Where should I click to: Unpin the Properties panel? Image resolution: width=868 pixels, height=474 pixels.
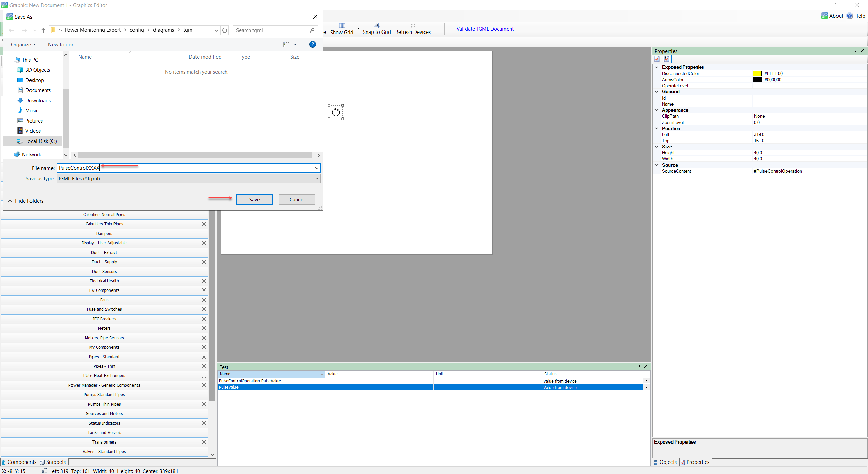pos(855,50)
